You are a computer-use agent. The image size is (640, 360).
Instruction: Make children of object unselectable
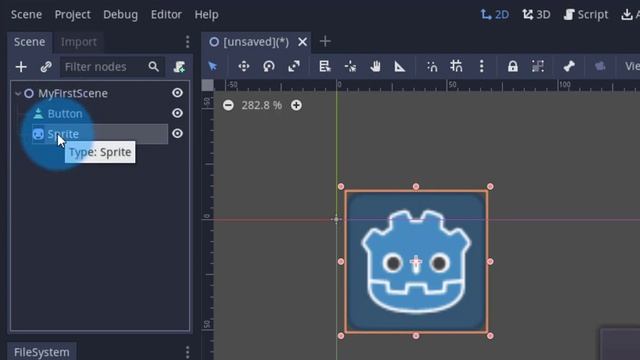tap(538, 66)
